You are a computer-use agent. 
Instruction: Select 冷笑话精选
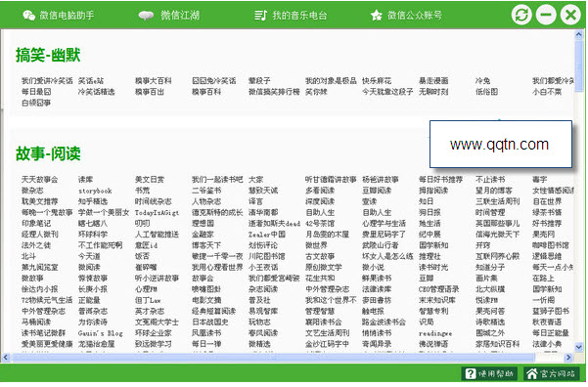point(97,92)
